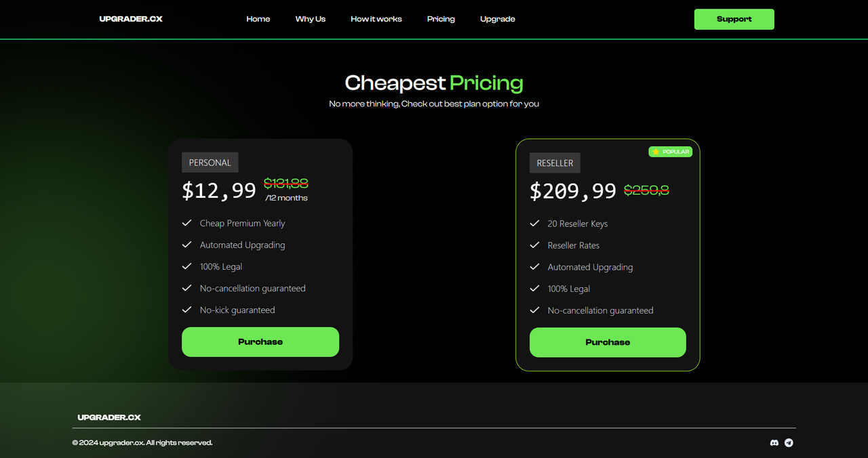868x458 pixels.
Task: Click the UPGRADER.CX logo in the header
Action: pyautogui.click(x=131, y=19)
